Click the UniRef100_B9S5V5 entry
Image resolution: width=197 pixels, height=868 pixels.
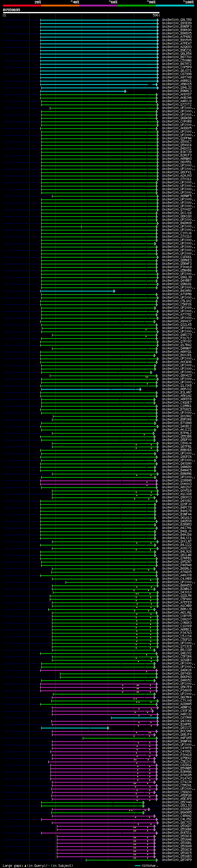[x=176, y=40]
